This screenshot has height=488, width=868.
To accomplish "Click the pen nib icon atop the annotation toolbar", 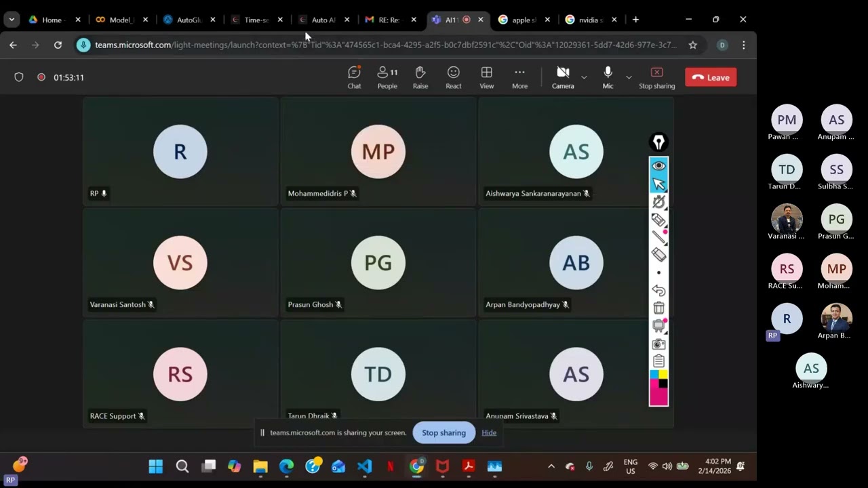I will pyautogui.click(x=658, y=142).
